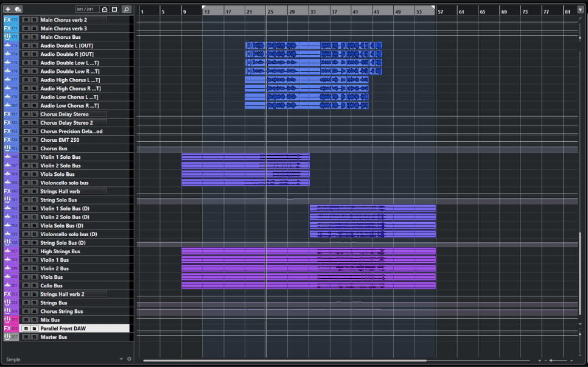Open the track presets cloud icon

18,10
